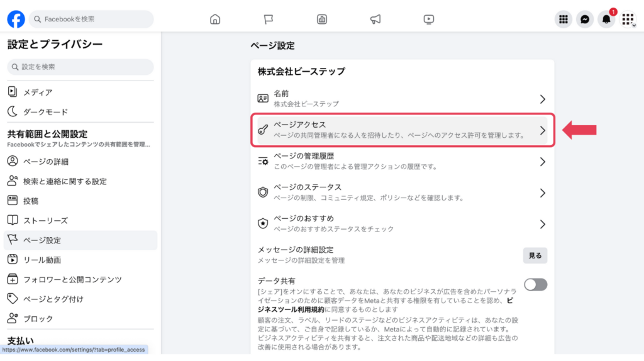
Task: Select リール動画 menu item
Action: coord(80,260)
